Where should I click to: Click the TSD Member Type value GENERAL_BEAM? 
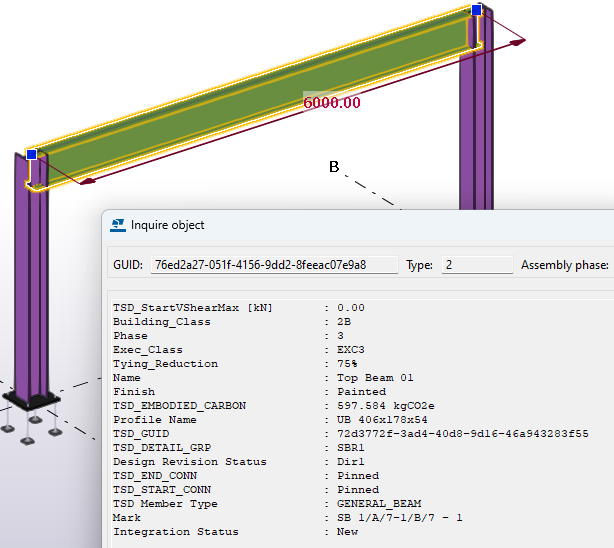379,504
